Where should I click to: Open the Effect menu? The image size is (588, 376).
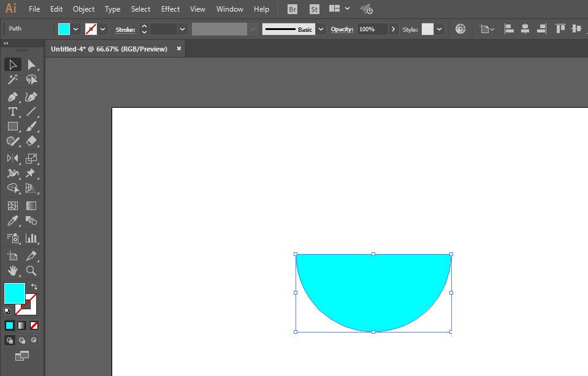(x=170, y=9)
